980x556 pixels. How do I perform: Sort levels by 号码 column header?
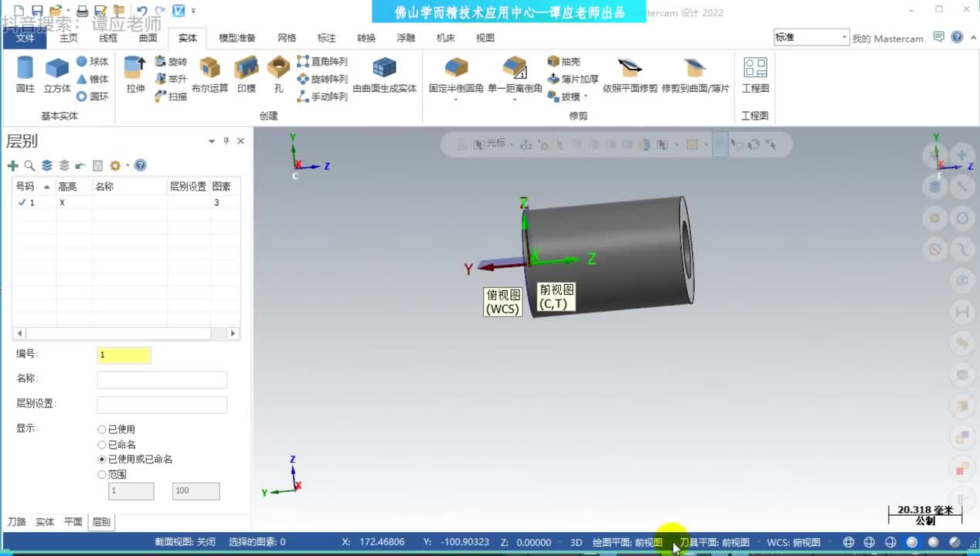[33, 186]
